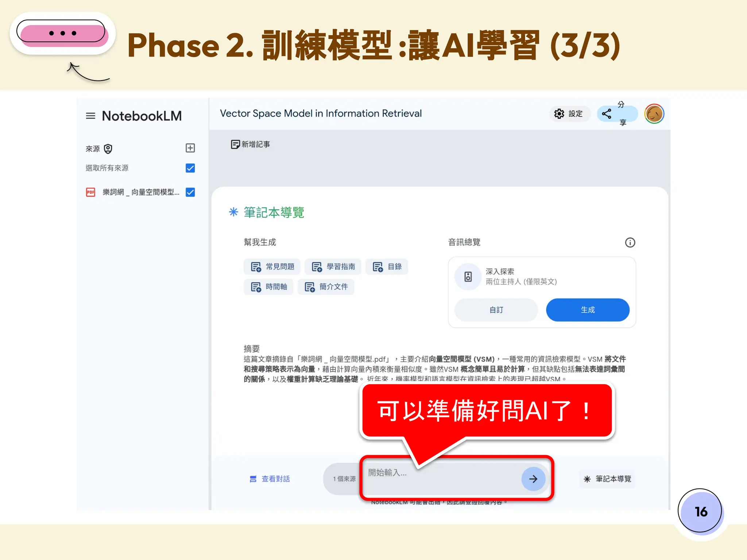Screen dimensions: 747x560
Task: Toggle checkbox for 樂詞網_向量空間模型 source
Action: pyautogui.click(x=190, y=192)
